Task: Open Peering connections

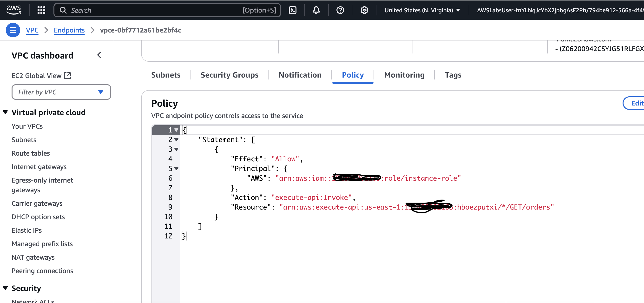Action: tap(42, 271)
